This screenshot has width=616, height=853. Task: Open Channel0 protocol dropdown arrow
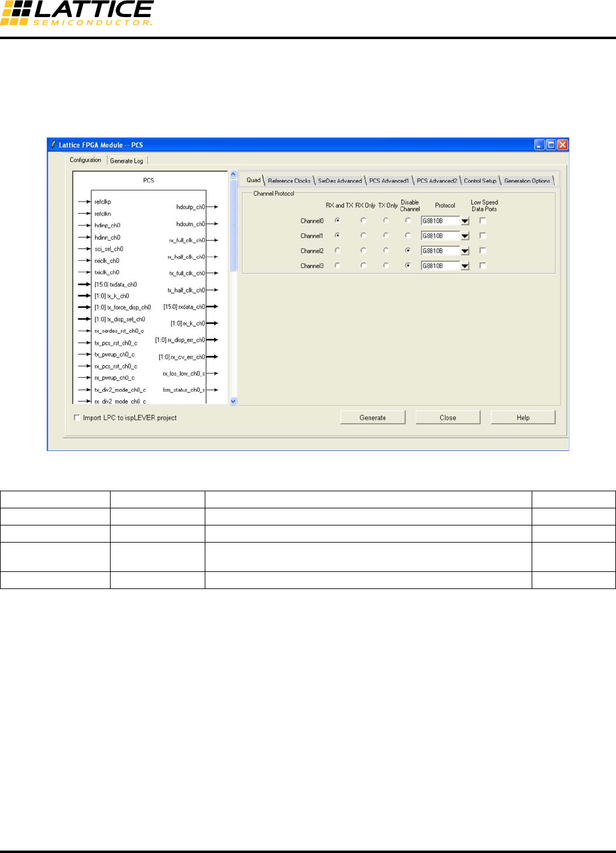(x=464, y=221)
